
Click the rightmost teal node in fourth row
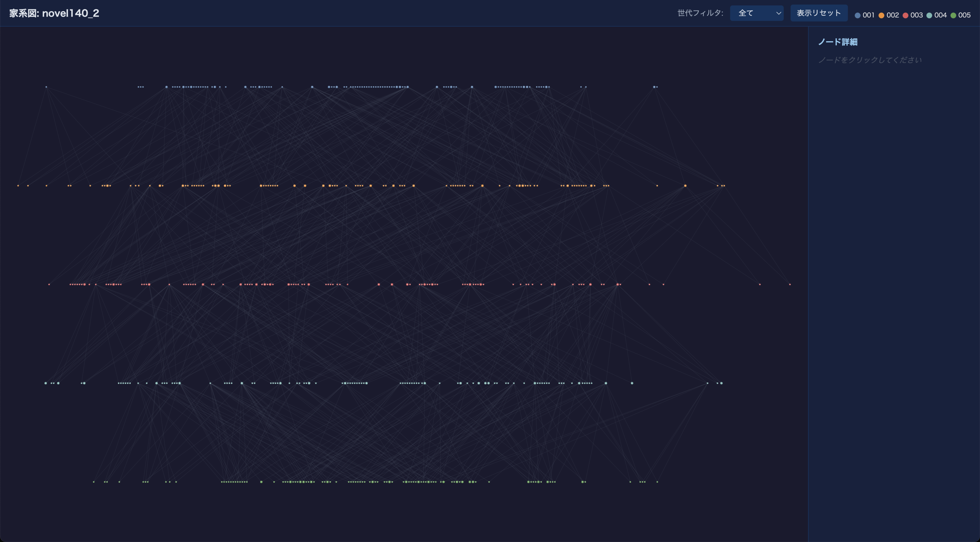tap(721, 383)
